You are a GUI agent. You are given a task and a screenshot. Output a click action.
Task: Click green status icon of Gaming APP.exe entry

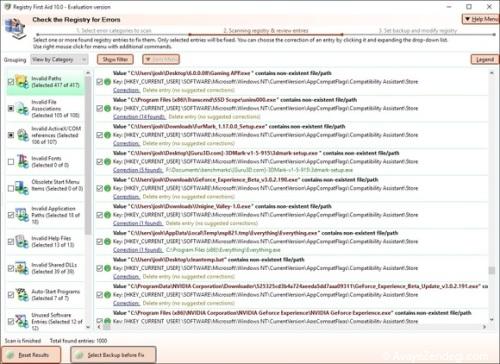(107, 82)
